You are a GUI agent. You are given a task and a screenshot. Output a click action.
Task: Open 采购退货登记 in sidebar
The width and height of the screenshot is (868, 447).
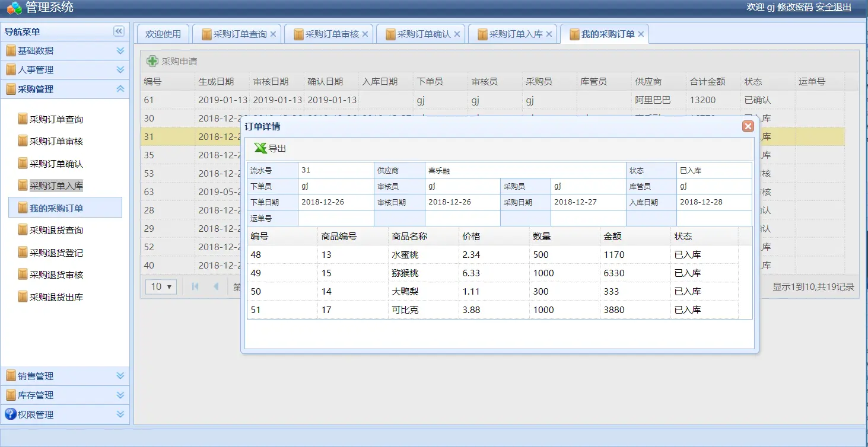(x=56, y=253)
